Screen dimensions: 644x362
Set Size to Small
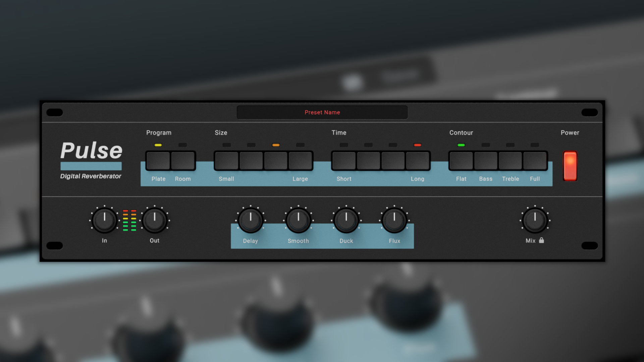coord(226,161)
